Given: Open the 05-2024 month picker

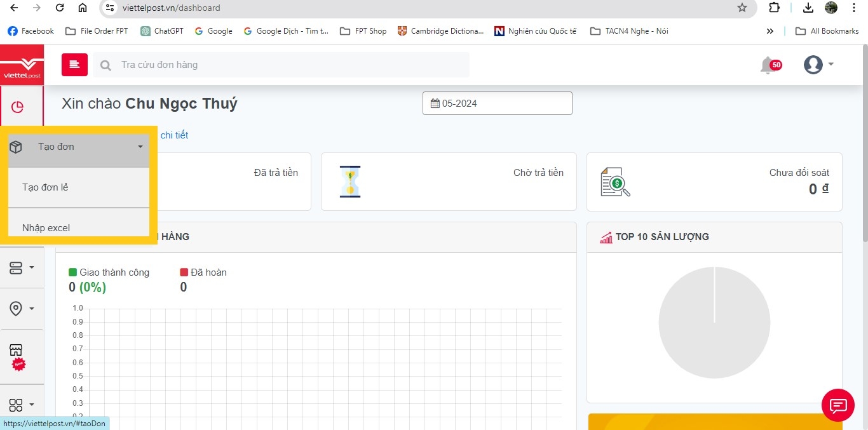Looking at the screenshot, I should pos(498,104).
